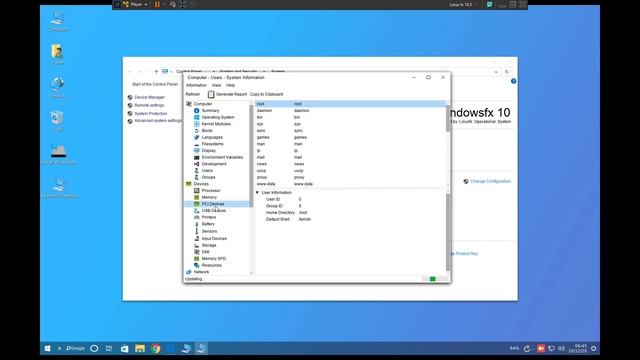640x360 pixels.
Task: Pause the VM using the pause button
Action: click(157, 4)
